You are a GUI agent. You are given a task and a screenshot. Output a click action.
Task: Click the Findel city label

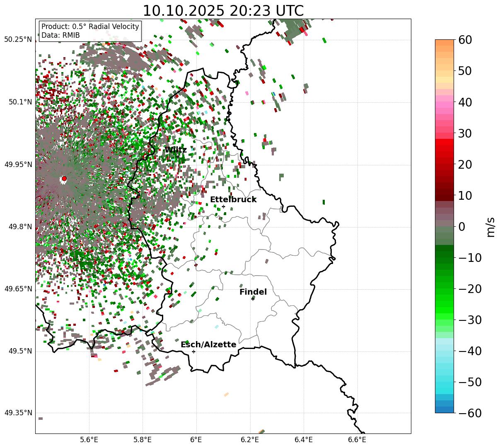(x=253, y=292)
